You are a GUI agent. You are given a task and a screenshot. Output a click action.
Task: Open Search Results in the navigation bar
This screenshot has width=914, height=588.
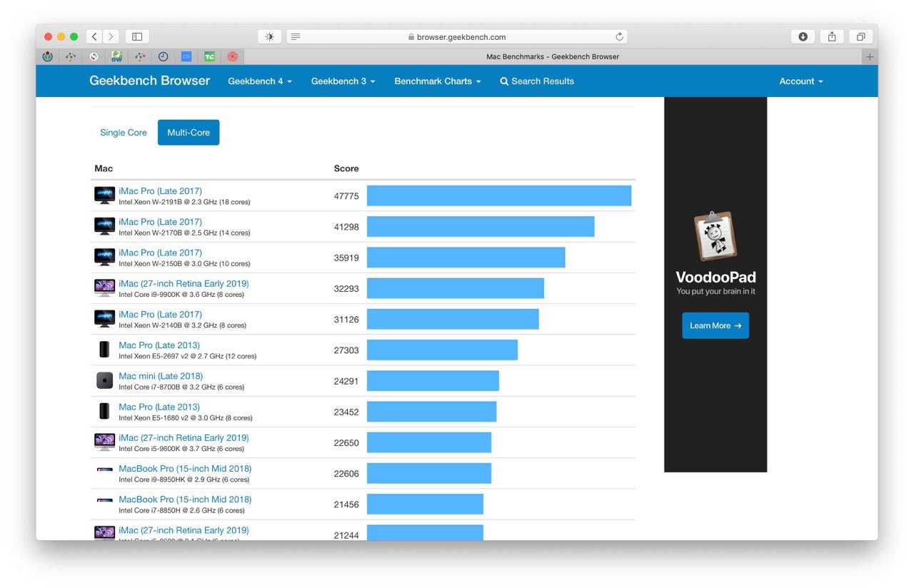click(x=537, y=81)
